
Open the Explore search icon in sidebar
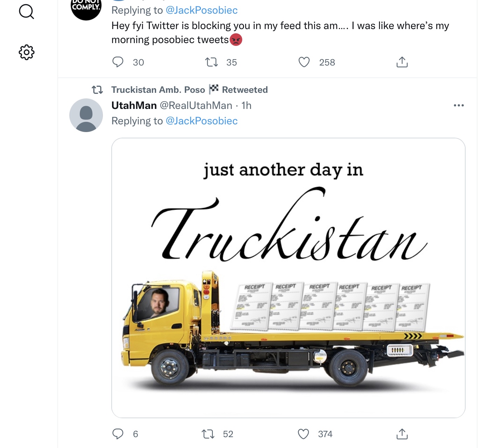[x=26, y=11]
